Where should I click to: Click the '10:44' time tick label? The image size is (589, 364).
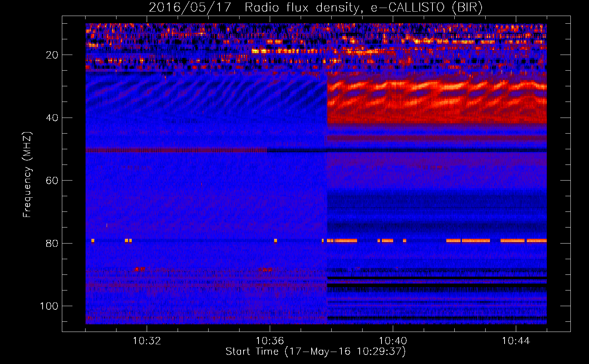point(516,341)
